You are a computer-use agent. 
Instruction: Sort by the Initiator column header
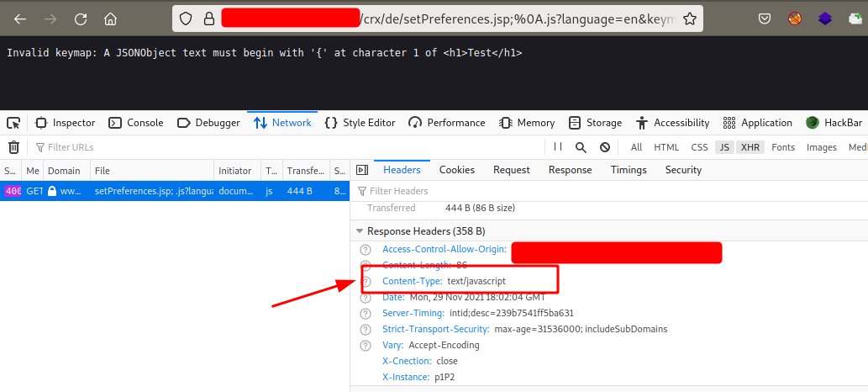[238, 171]
